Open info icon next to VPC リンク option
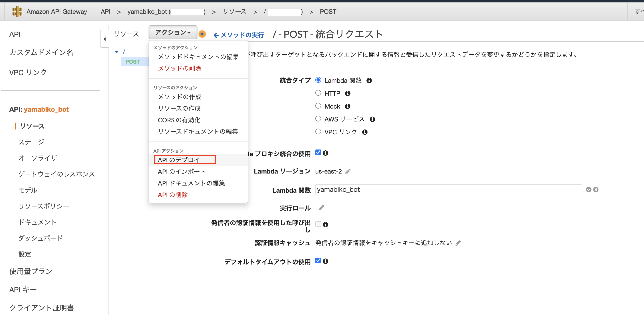The height and width of the screenshot is (315, 644). point(365,132)
